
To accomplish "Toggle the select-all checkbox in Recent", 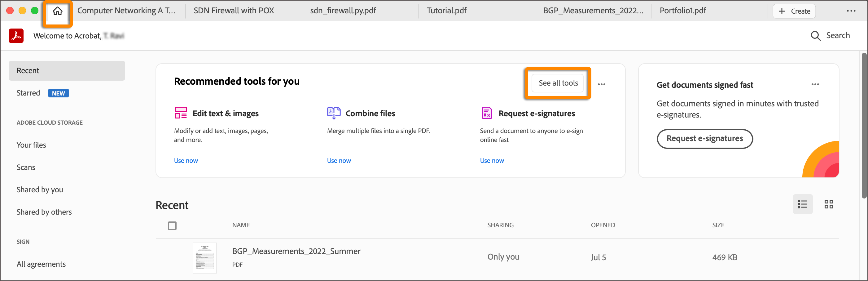I will pyautogui.click(x=172, y=226).
